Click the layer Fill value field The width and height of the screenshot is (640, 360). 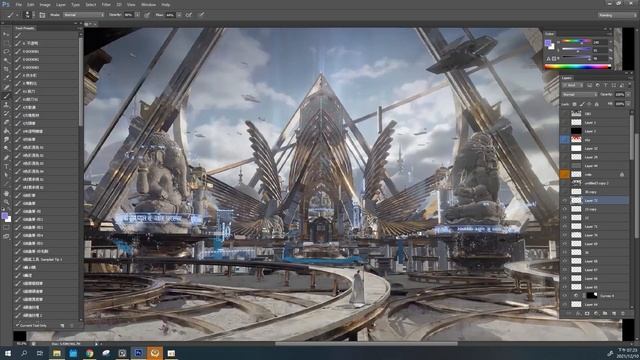pos(620,104)
